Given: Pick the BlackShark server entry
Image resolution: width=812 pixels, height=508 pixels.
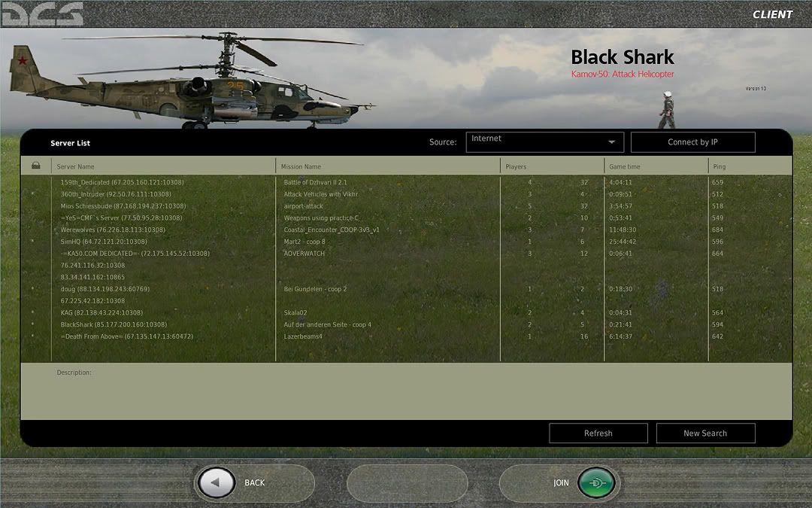Looking at the screenshot, I should tap(114, 324).
